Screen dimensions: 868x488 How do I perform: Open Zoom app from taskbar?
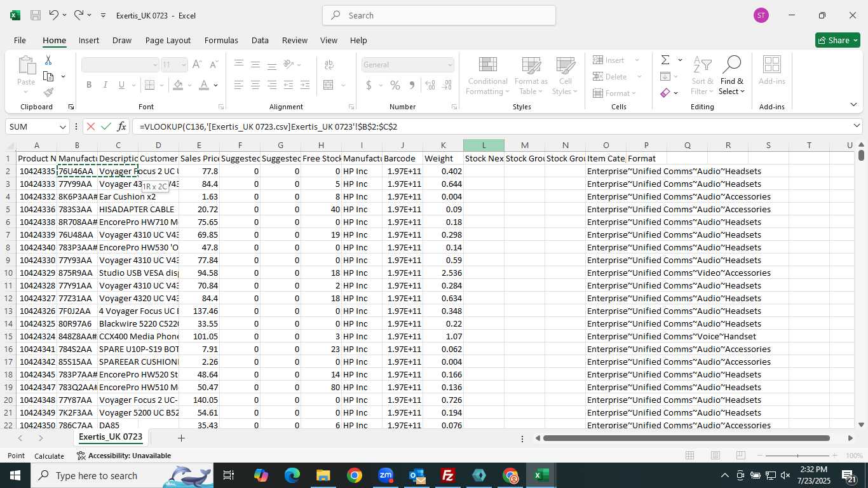click(386, 475)
